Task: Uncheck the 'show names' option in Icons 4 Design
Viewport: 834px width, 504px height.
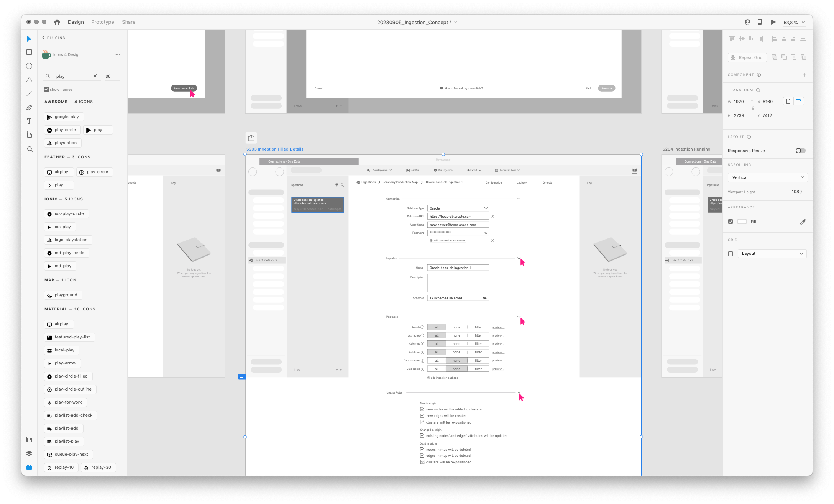Action: tap(46, 89)
